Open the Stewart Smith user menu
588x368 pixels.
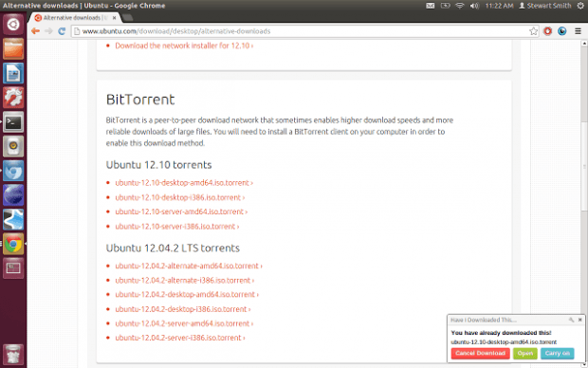[x=545, y=6]
